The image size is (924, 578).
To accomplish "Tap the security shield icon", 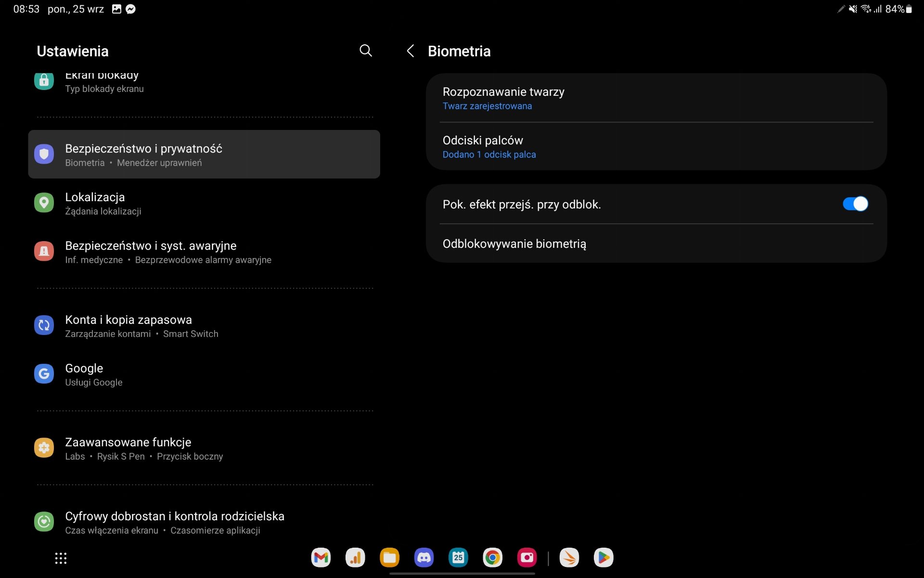I will [x=44, y=154].
